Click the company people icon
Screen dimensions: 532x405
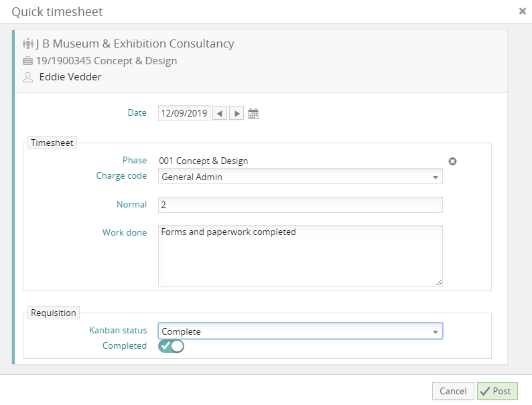(x=27, y=44)
